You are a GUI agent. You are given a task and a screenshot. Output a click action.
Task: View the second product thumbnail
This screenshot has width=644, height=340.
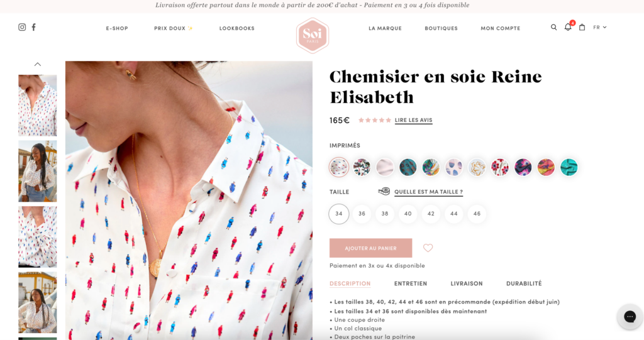(x=37, y=171)
